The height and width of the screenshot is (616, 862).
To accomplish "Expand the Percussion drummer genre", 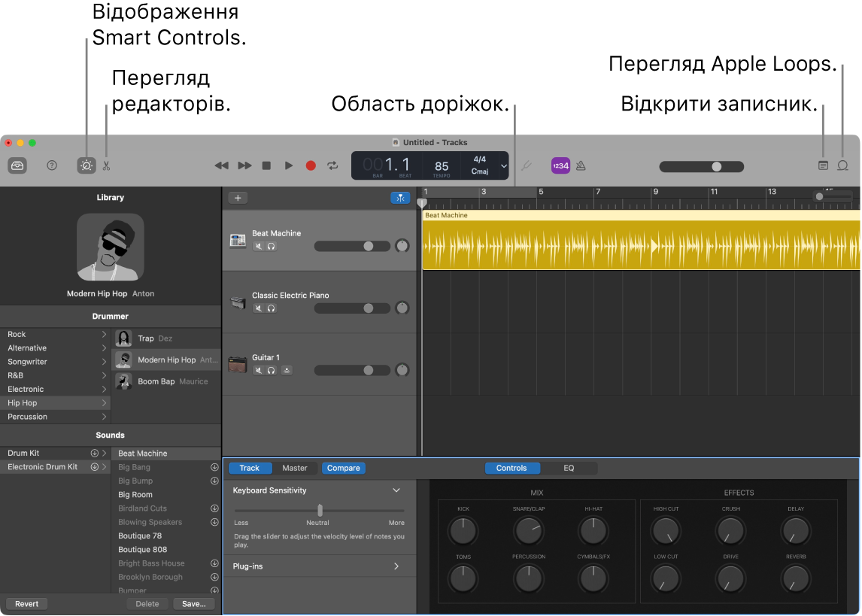I will tap(103, 417).
